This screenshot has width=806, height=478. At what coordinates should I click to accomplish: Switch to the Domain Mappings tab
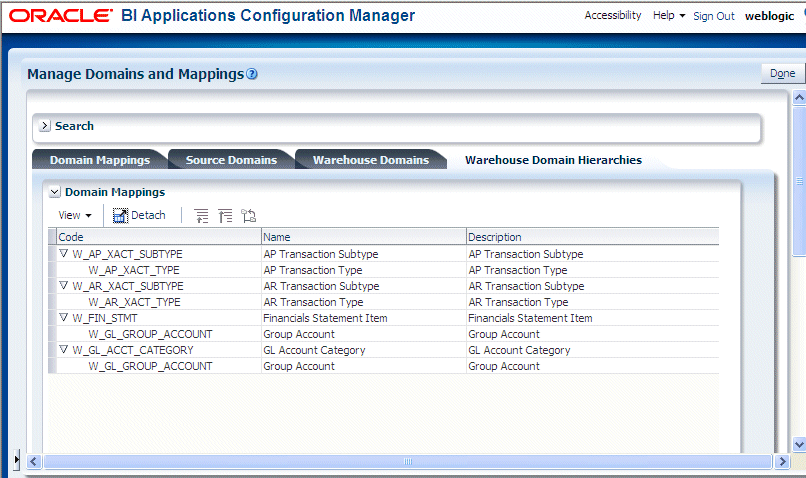click(100, 160)
